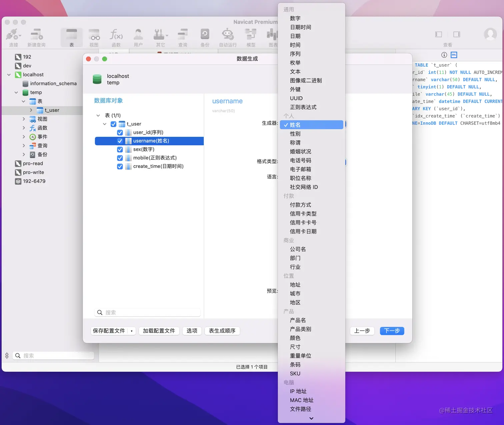Collapse the t_user node in dialog tree

pyautogui.click(x=105, y=124)
